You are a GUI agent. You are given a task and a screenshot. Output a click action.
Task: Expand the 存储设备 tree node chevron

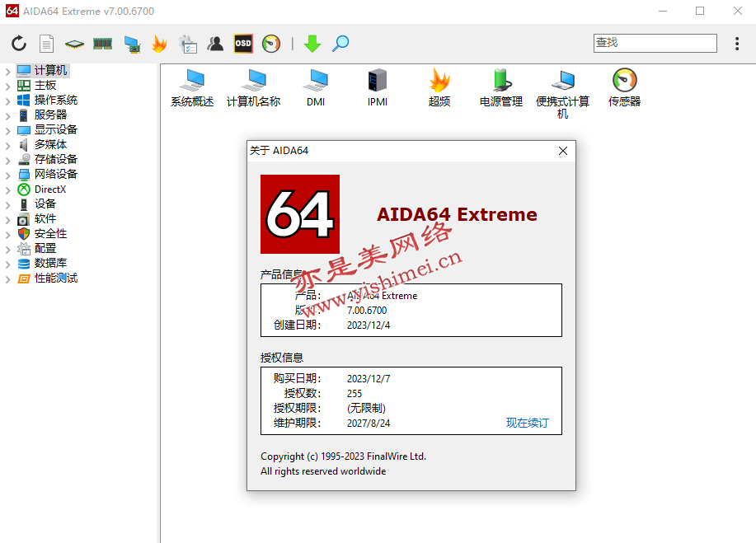pyautogui.click(x=7, y=161)
